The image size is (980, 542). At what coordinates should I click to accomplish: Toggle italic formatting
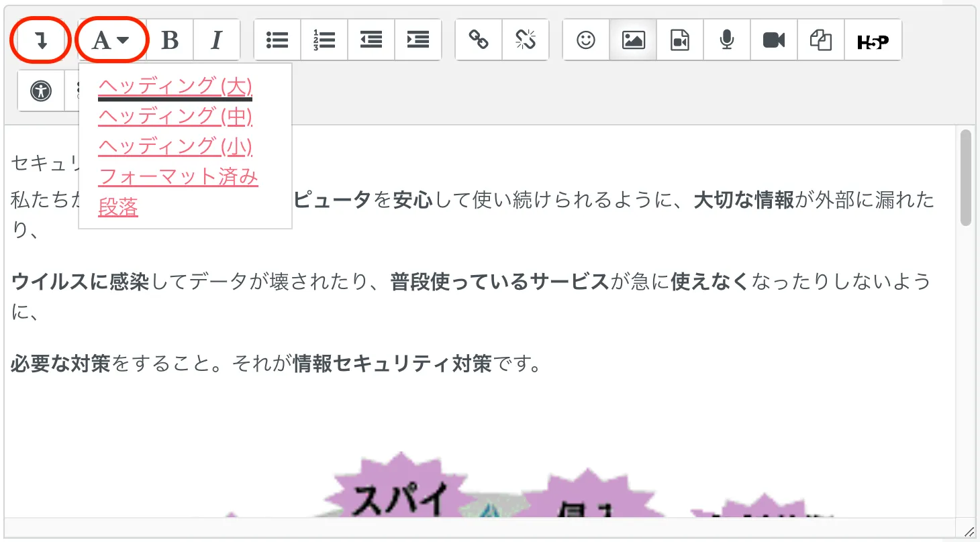click(x=216, y=41)
